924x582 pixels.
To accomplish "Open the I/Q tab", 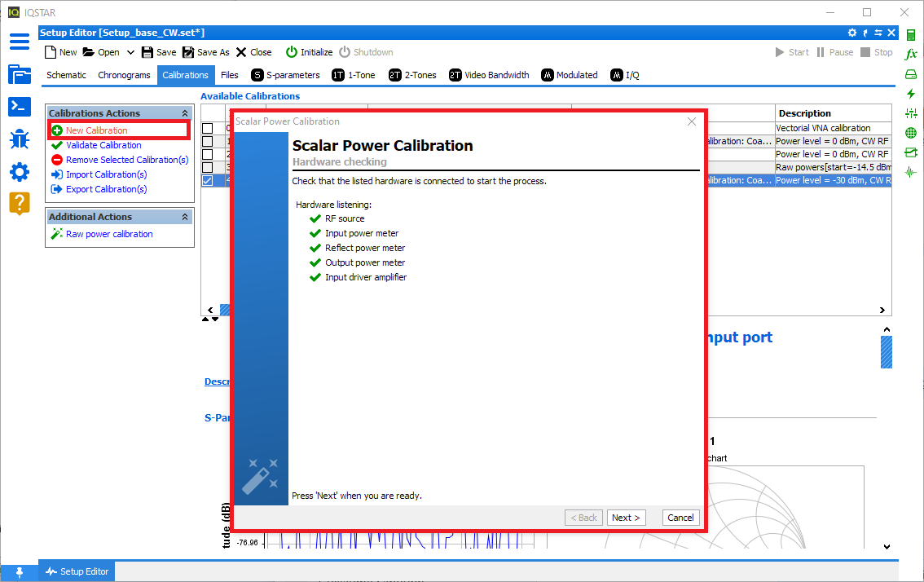I will point(625,75).
